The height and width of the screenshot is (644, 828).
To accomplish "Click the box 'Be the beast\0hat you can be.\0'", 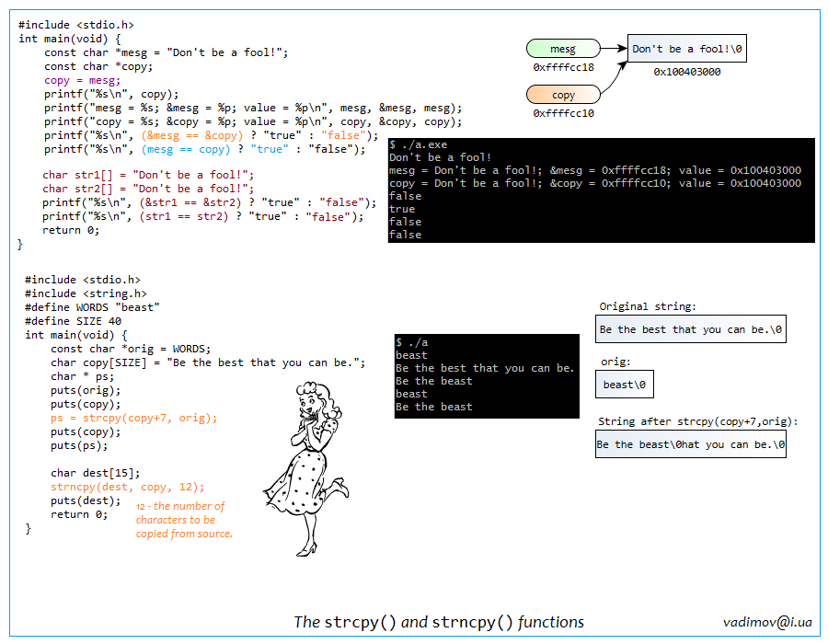I will [691, 444].
